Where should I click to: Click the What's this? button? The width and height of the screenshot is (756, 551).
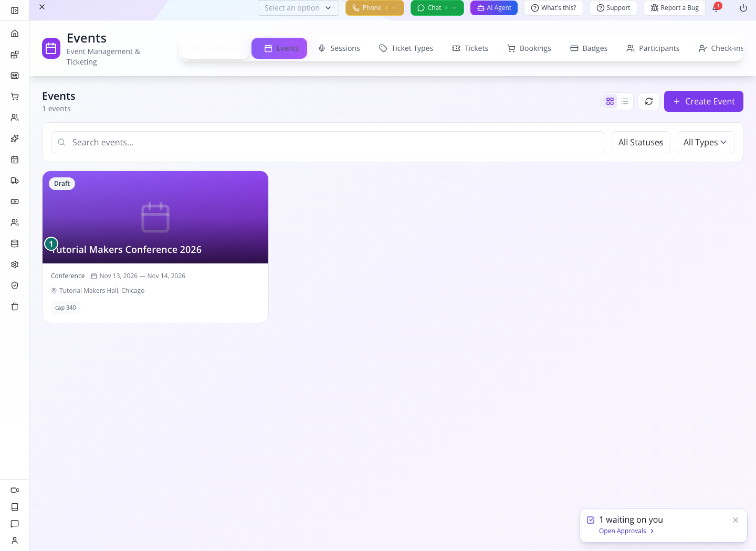(x=553, y=8)
